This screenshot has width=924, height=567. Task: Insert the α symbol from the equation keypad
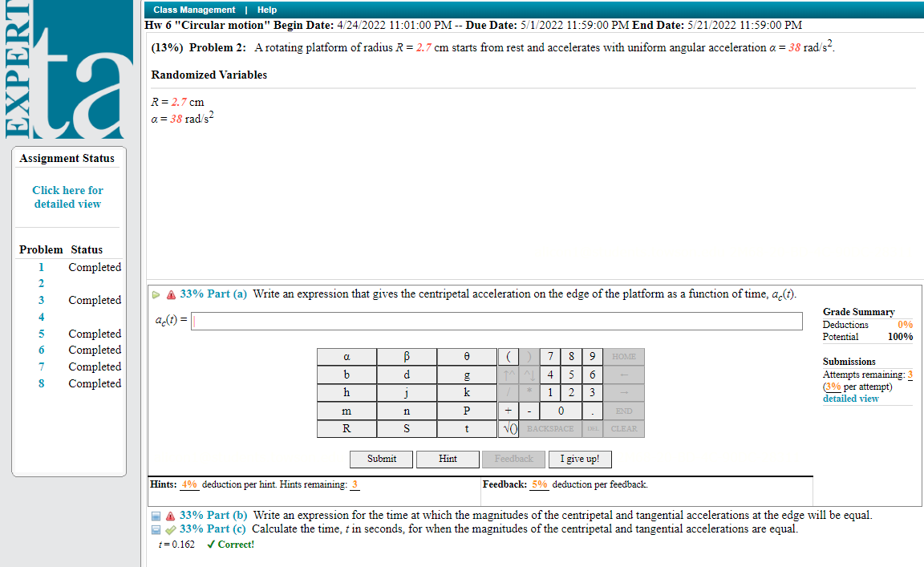[x=346, y=356]
